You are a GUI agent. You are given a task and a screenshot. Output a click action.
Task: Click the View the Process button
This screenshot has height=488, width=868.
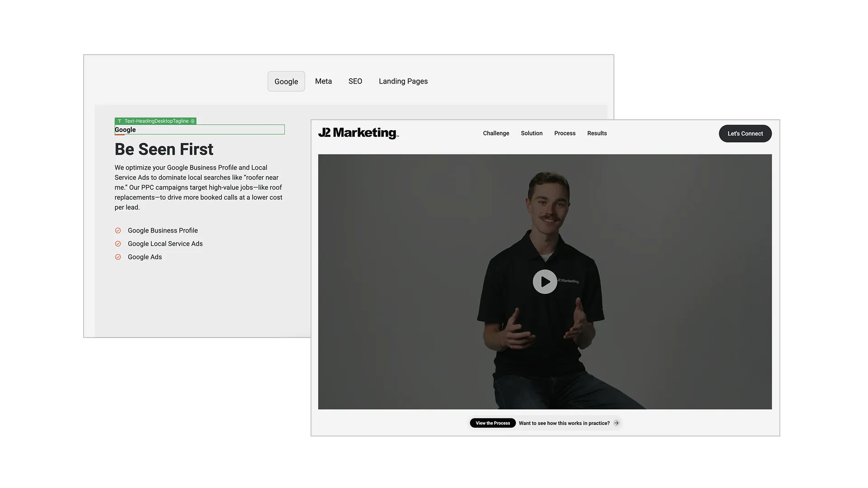[492, 423]
